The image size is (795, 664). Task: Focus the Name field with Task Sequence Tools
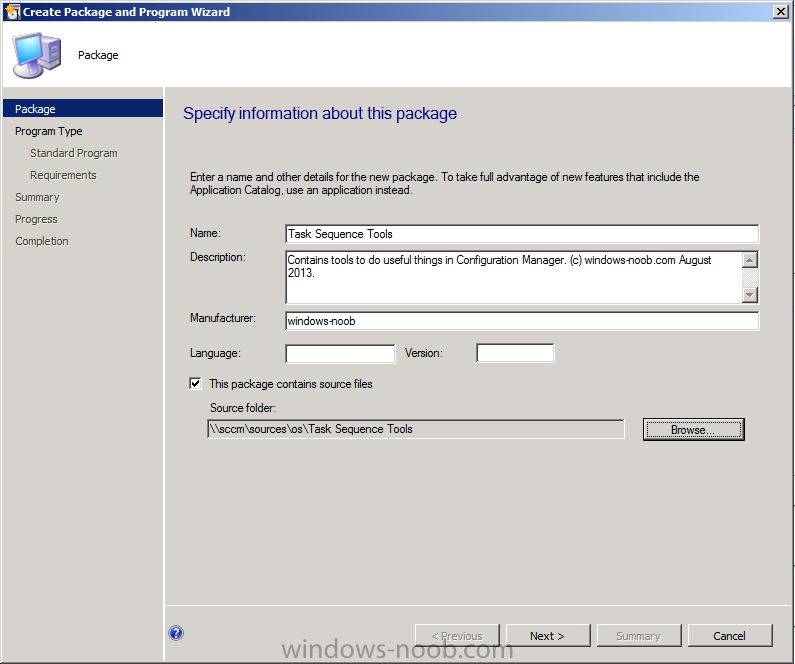pos(522,234)
